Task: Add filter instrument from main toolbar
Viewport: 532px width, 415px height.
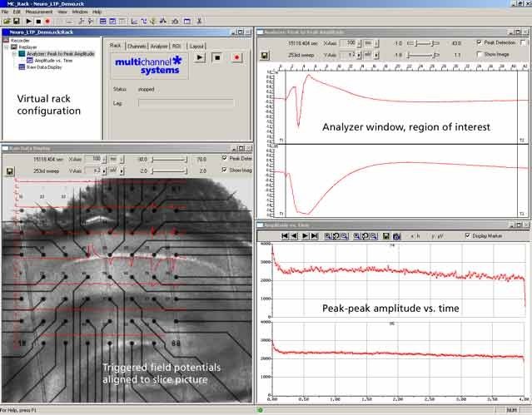Action: point(144,21)
